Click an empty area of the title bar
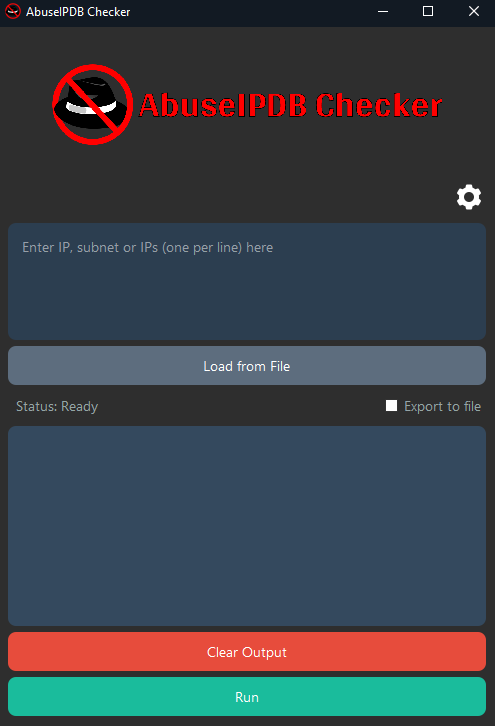The height and width of the screenshot is (726, 495). (x=250, y=11)
